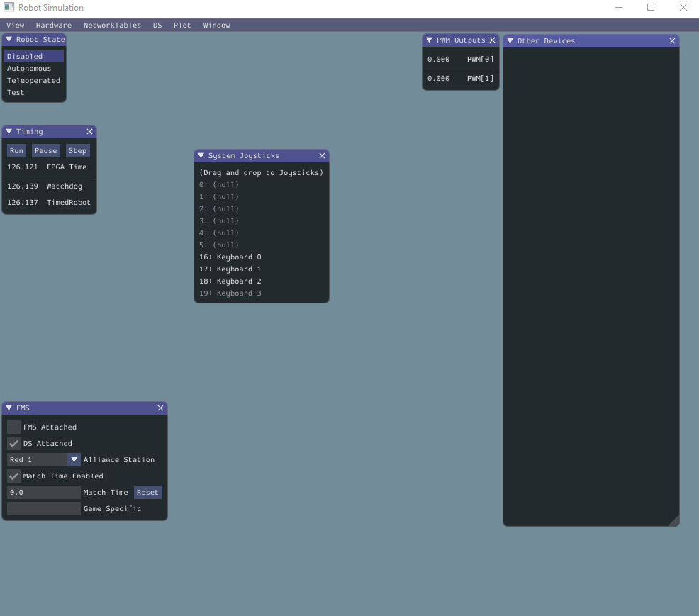This screenshot has height=616, width=699.
Task: Click the Pause timing button
Action: point(46,151)
